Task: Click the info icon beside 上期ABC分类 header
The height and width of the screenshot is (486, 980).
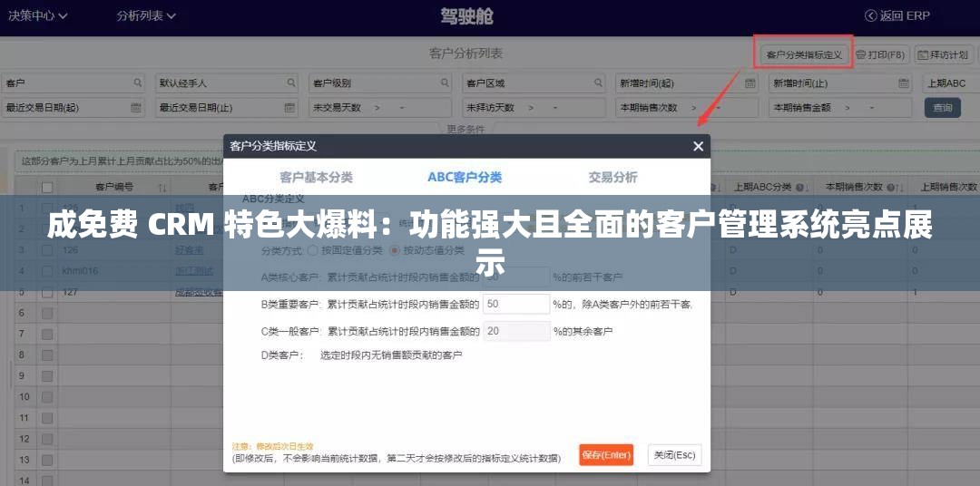Action: point(800,187)
